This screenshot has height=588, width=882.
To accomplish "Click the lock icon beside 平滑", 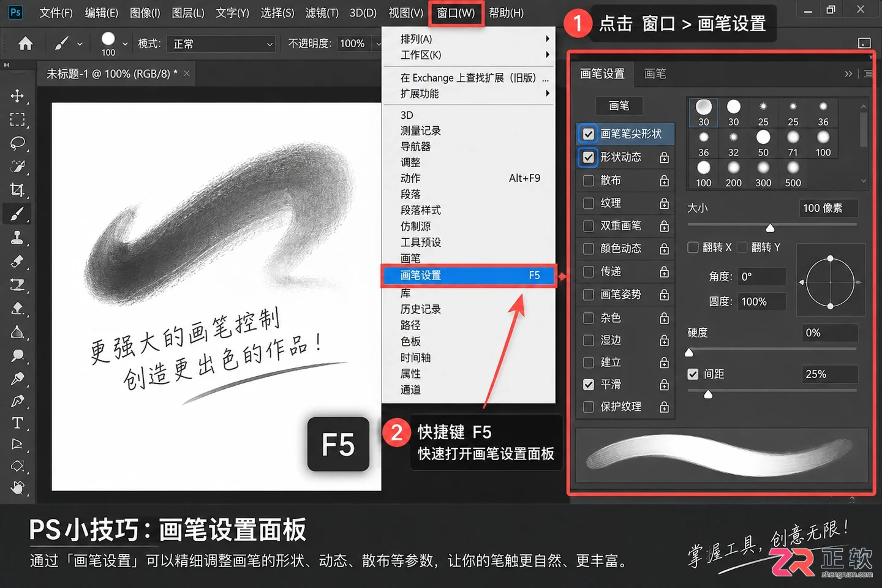I will [664, 385].
